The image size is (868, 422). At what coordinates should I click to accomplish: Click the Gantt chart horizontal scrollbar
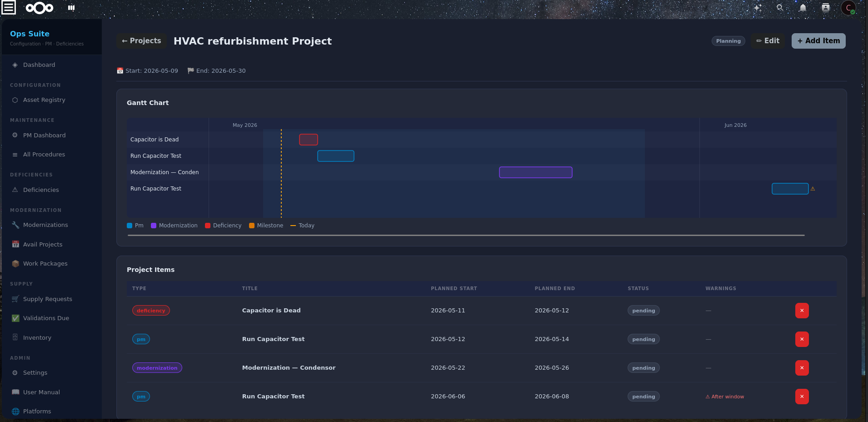click(x=466, y=235)
